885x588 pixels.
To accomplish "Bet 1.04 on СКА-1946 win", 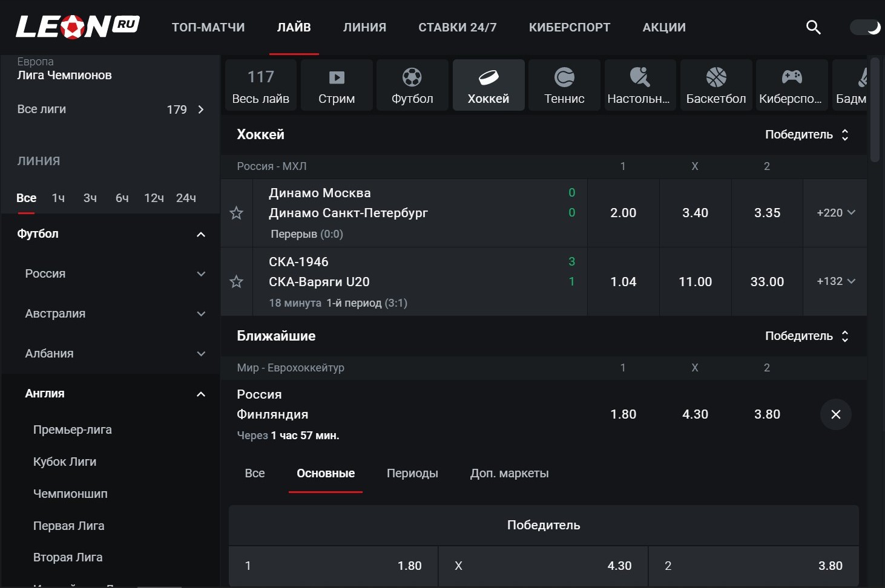I will coord(623,282).
